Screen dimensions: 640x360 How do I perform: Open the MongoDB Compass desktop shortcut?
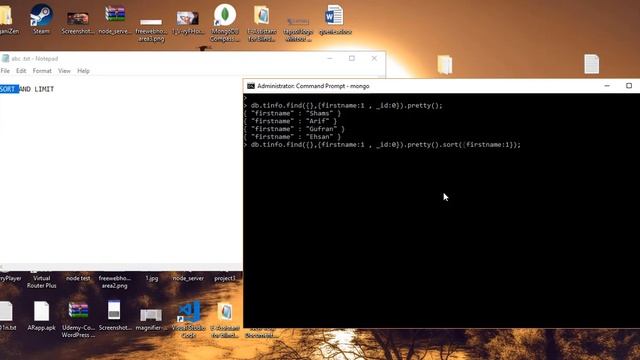[x=225, y=15]
